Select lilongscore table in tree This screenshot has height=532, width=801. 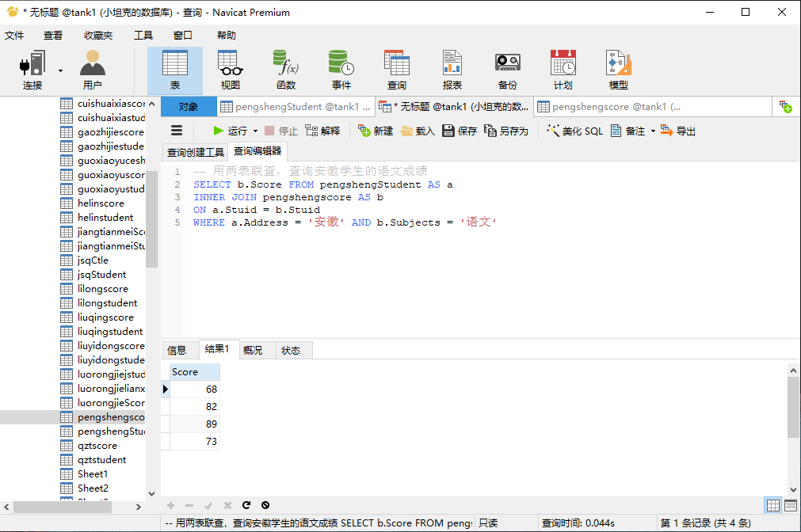103,289
